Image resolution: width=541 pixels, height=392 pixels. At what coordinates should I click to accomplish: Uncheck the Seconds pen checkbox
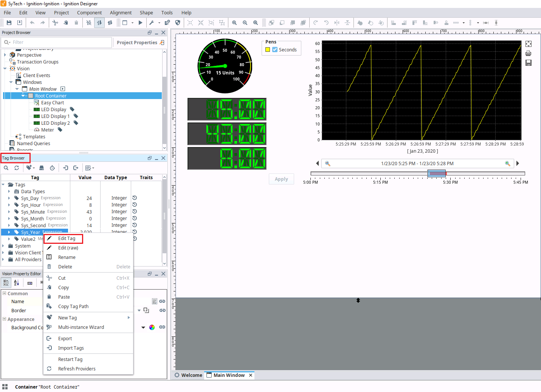click(275, 50)
